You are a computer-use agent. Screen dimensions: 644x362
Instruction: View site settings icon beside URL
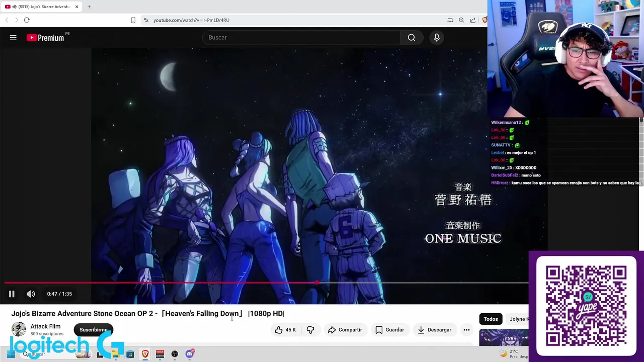[146, 20]
